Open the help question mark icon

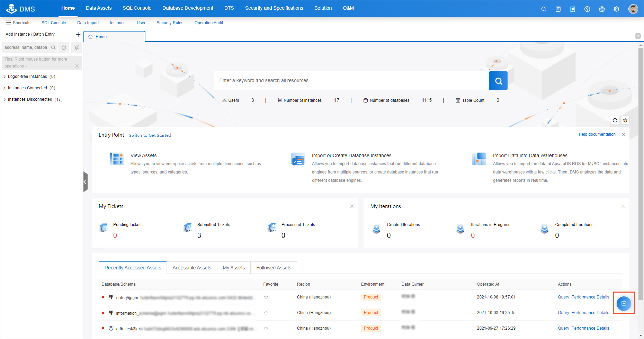pos(587,9)
